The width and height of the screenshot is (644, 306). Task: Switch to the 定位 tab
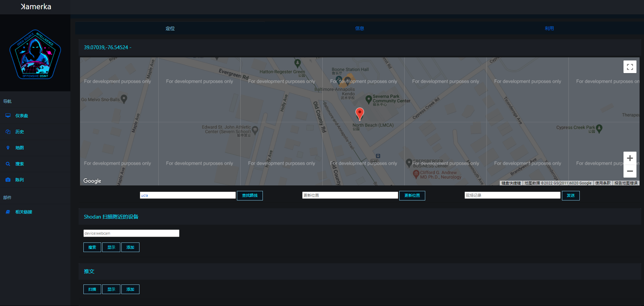pyautogui.click(x=170, y=28)
